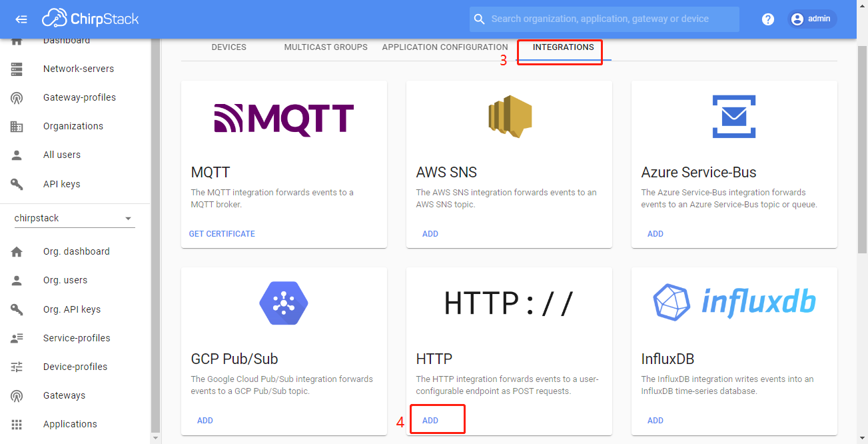
Task: Click API keys key icon
Action: coord(17,184)
